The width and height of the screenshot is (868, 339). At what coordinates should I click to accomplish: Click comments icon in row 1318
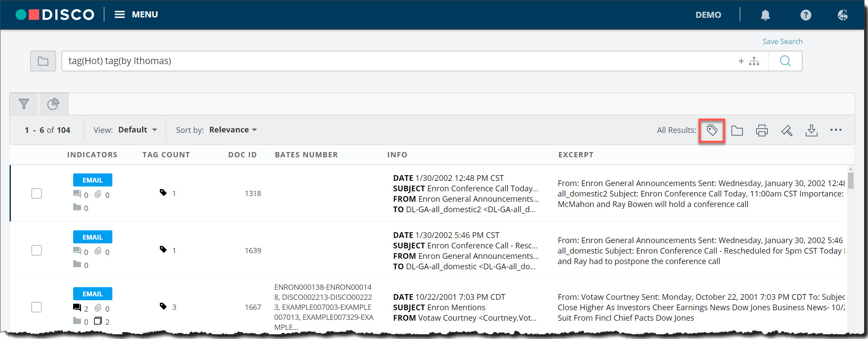[77, 194]
